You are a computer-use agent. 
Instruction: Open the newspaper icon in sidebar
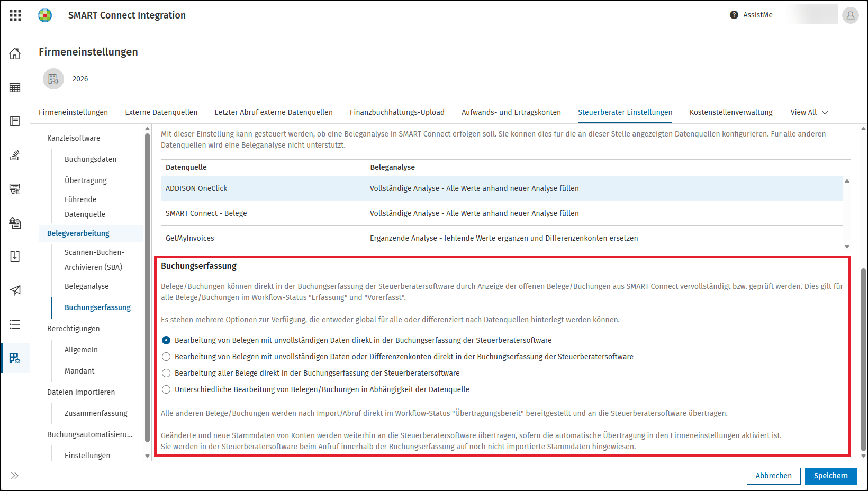[x=15, y=223]
